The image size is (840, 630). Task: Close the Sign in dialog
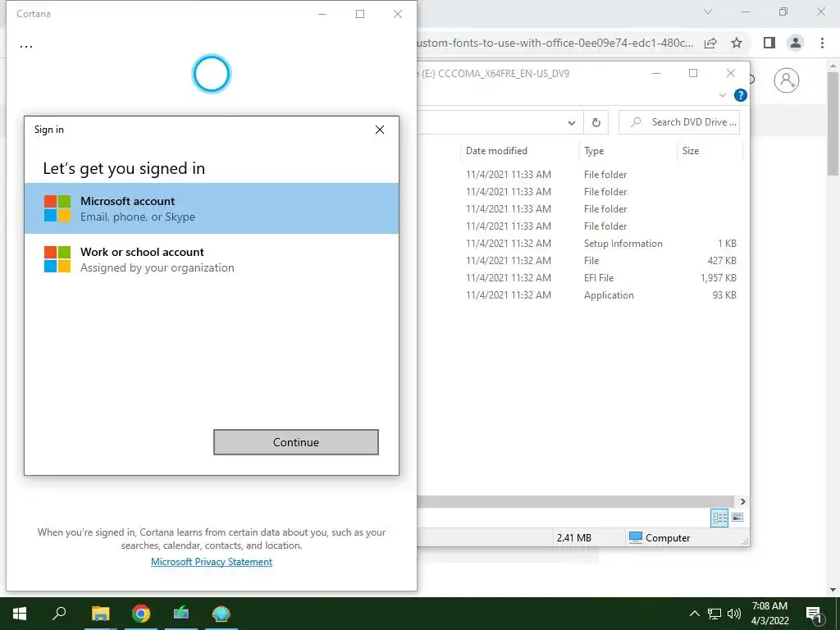pos(380,130)
